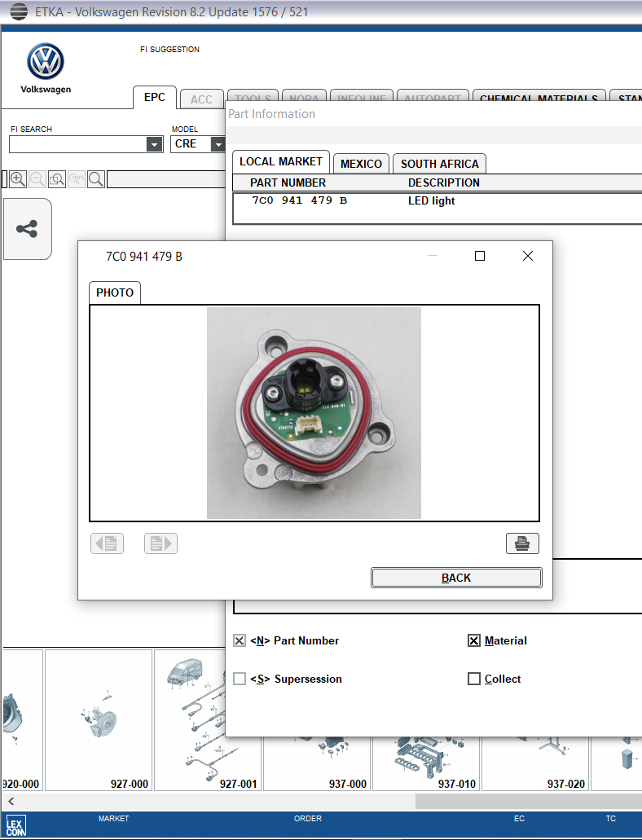Screen dimensions: 642x840
Task: Click the thumbnail strip scroll left arrow
Action: tap(11, 802)
